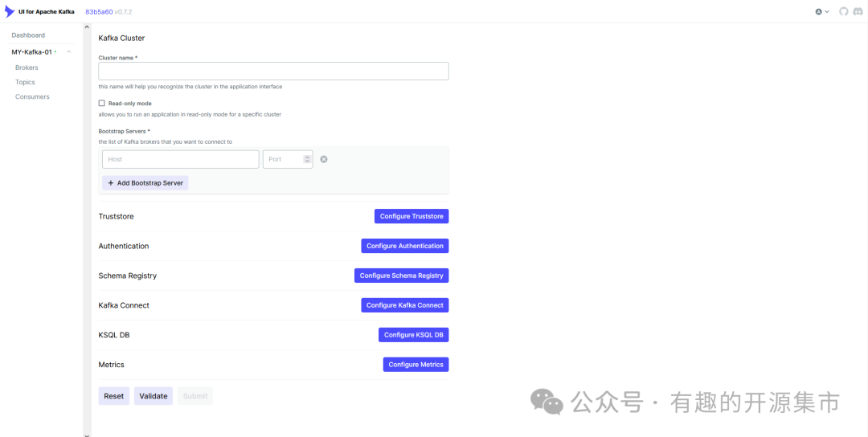Click Configure Kafka Connect button
868x437 pixels.
[404, 305]
